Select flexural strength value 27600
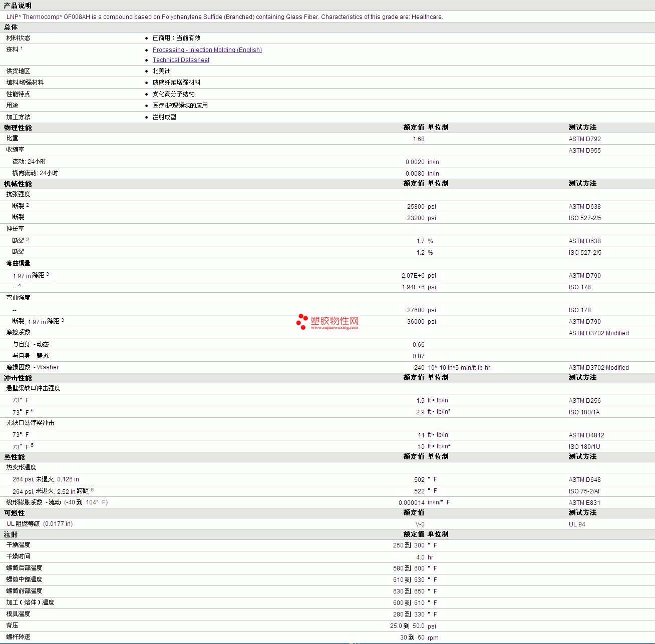 click(x=416, y=310)
